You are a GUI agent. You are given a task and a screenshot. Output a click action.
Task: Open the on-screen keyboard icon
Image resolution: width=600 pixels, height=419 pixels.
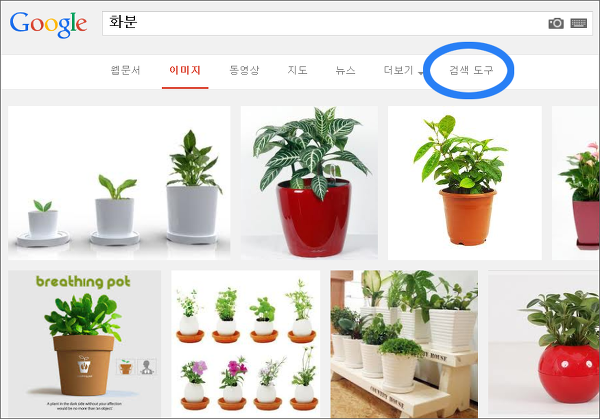(x=579, y=23)
